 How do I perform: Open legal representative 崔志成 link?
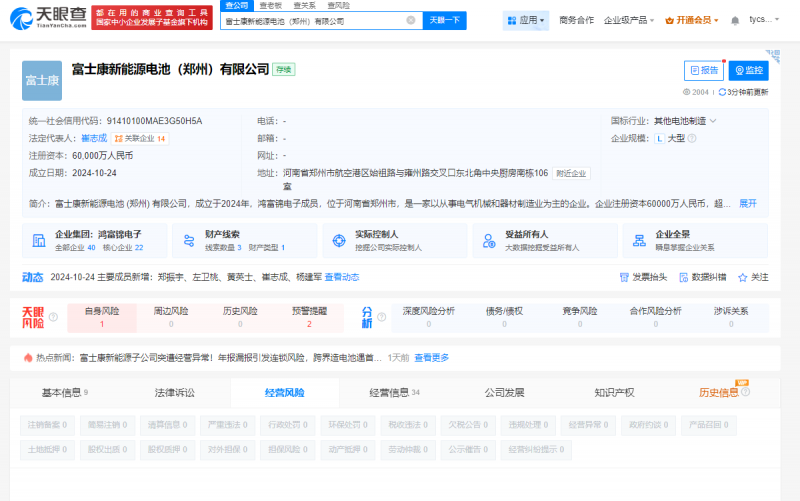(x=94, y=138)
